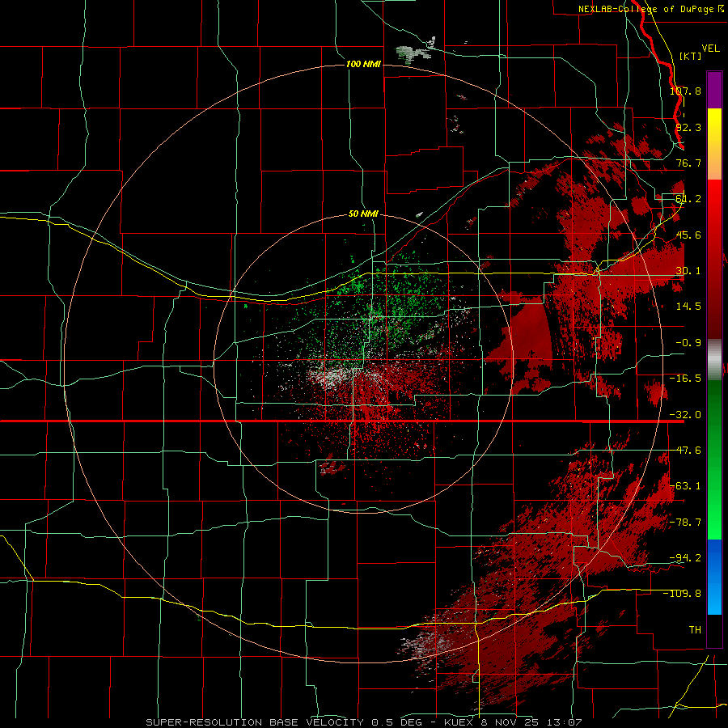728x728 pixels.
Task: Click the 45.6 velocity scale value
Action: pos(688,235)
